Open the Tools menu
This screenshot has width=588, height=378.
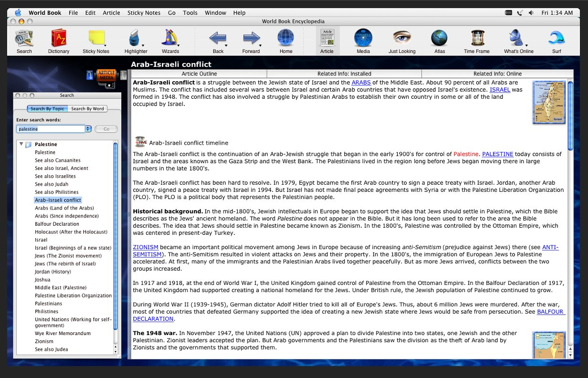coord(190,13)
